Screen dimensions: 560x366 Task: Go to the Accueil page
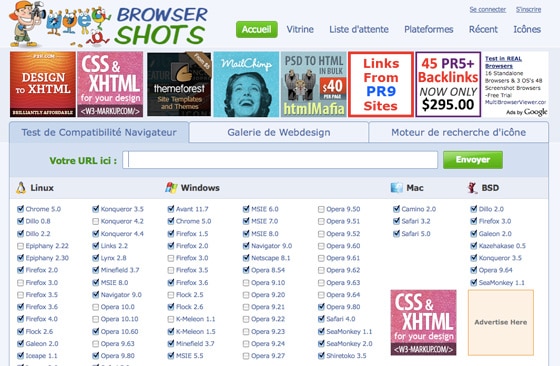pos(256,29)
